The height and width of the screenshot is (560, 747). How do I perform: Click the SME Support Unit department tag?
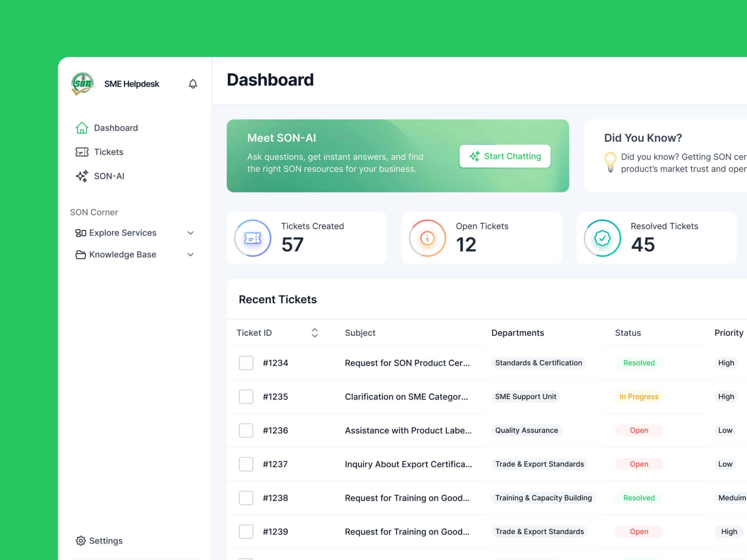(x=526, y=397)
